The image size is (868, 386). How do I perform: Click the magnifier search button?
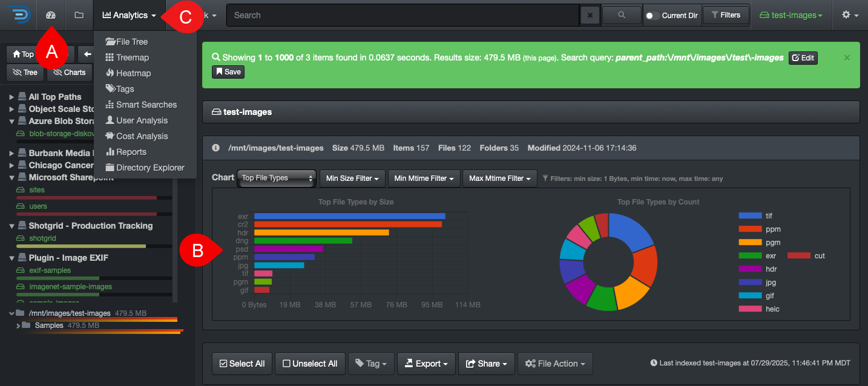[x=622, y=15]
